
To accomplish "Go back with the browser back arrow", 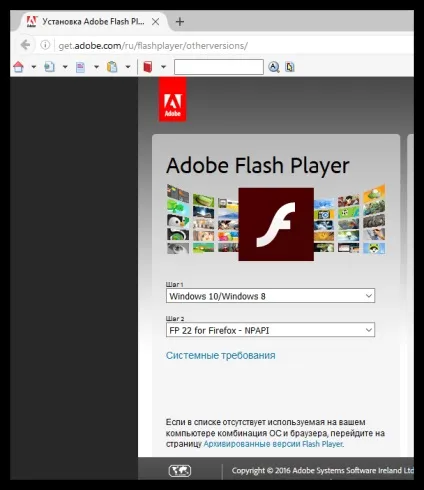I will pyautogui.click(x=26, y=45).
